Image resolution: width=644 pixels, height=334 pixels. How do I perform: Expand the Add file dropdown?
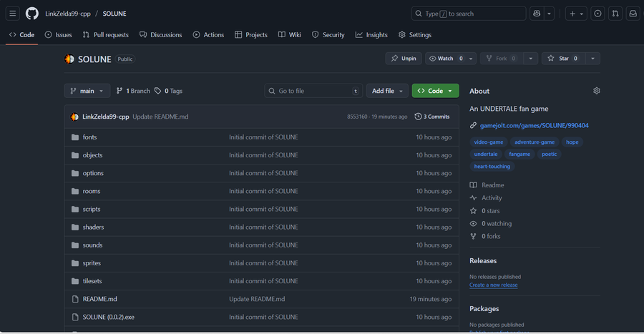(388, 91)
